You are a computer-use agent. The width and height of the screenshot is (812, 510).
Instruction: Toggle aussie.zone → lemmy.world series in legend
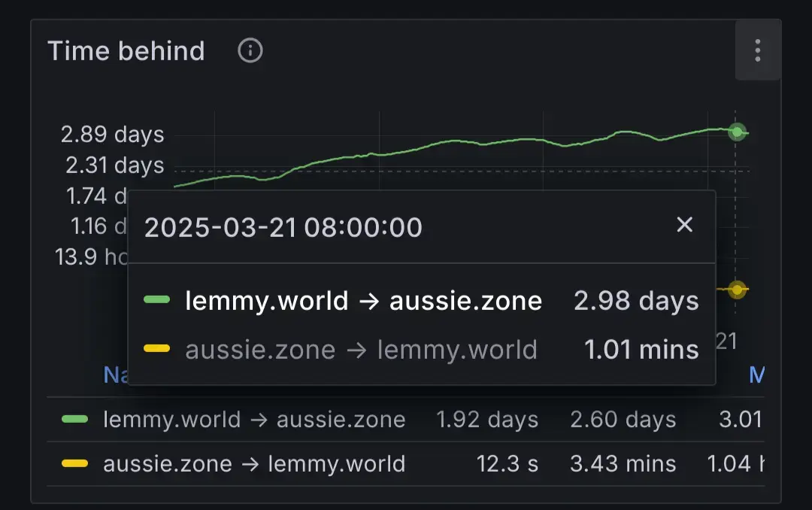pyautogui.click(x=254, y=463)
